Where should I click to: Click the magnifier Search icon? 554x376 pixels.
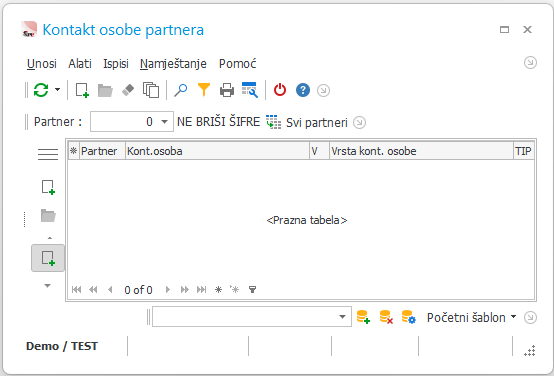181,90
